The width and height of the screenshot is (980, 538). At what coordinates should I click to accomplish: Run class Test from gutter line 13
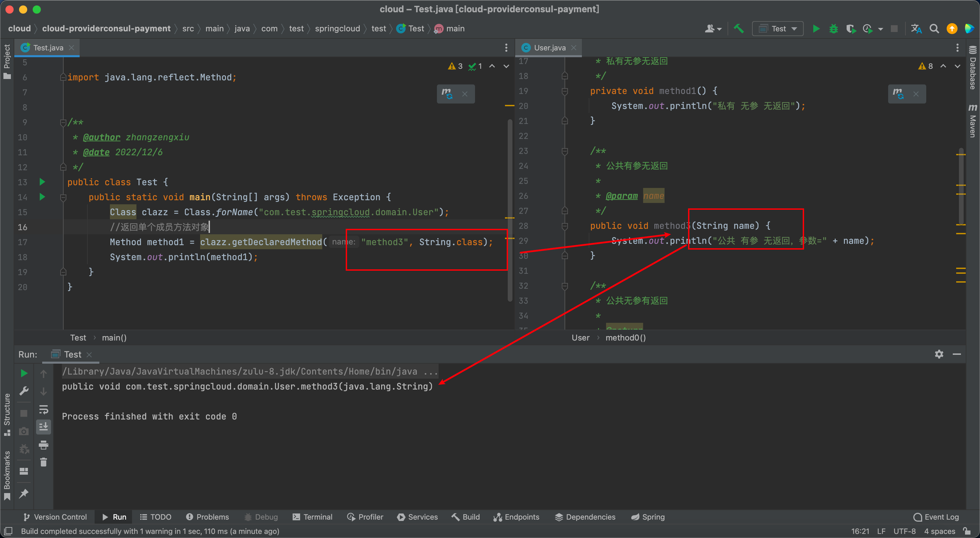pyautogui.click(x=42, y=182)
